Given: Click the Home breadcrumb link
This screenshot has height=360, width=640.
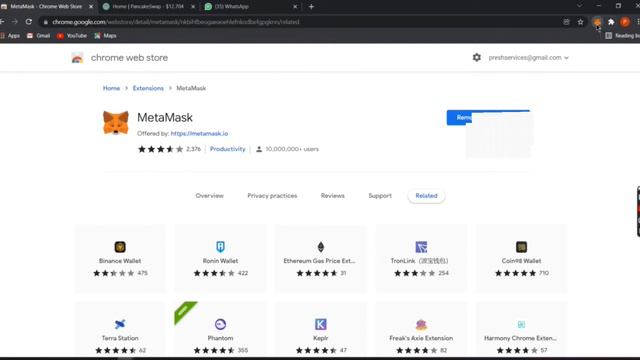Looking at the screenshot, I should pos(111,88).
